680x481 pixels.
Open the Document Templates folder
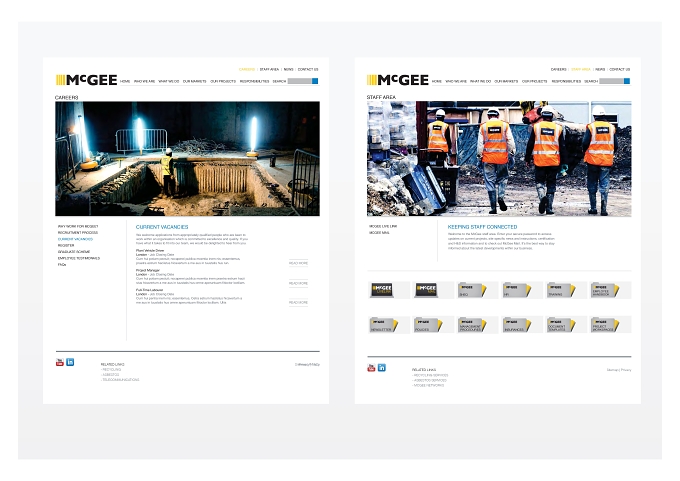coord(561,325)
